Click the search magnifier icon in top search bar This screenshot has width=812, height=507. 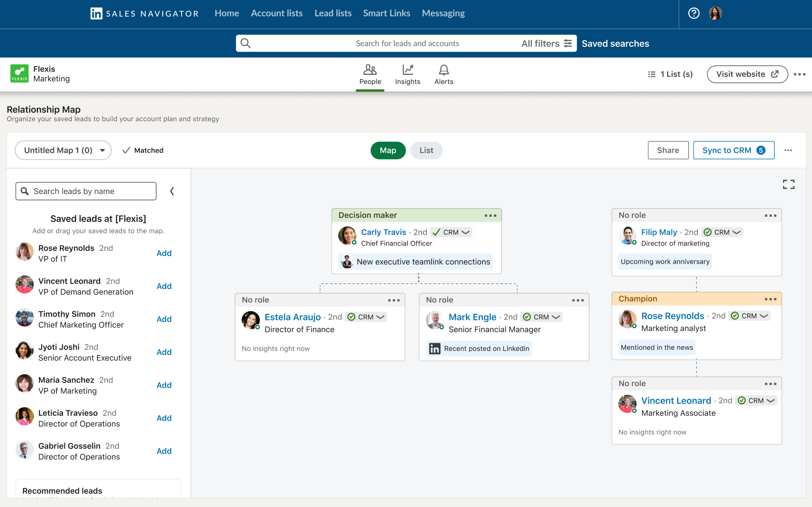245,43
